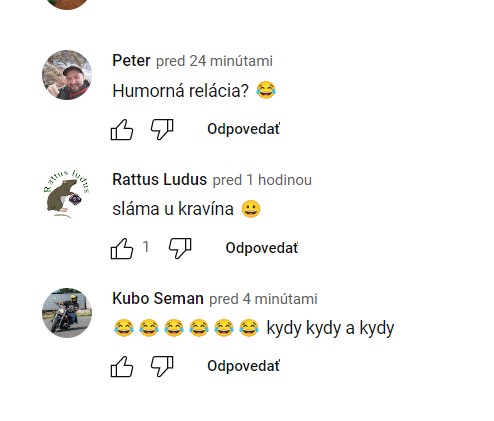Image resolution: width=494 pixels, height=421 pixels.
Task: Like Peter's comment with thumbs up
Action: (122, 129)
